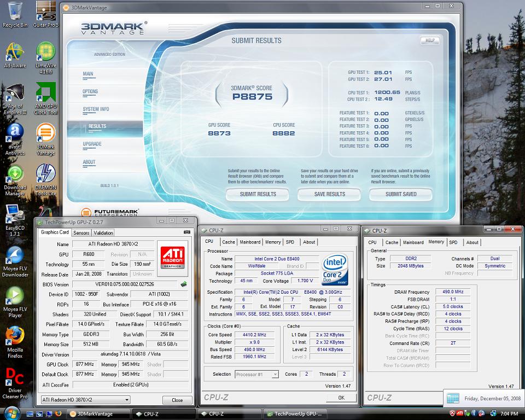Click the HELP button in 3DMark

click(x=430, y=40)
